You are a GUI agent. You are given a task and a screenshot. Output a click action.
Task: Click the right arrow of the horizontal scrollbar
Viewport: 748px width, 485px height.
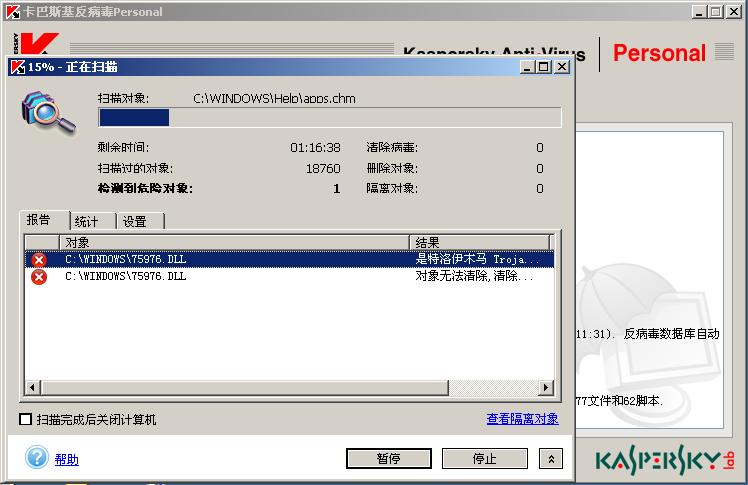pos(546,387)
